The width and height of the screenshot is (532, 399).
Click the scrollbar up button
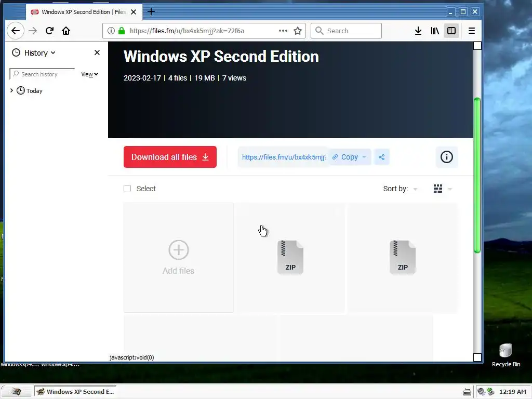point(477,46)
